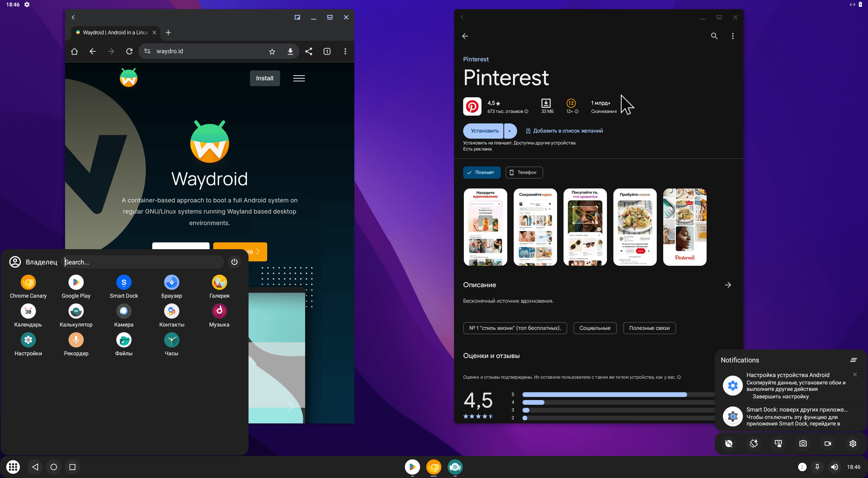Screen dimensions: 868x478
Task: Start screen recording quick setting
Action: coord(828,443)
